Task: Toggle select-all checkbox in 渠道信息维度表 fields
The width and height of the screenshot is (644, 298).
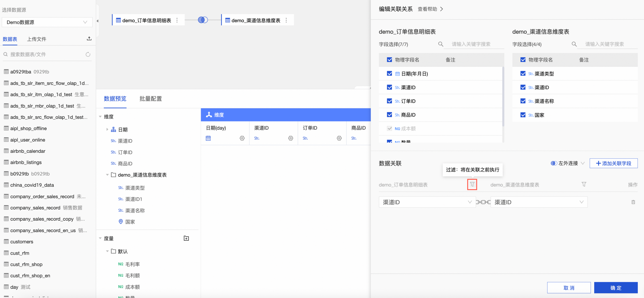Action: 523,59
